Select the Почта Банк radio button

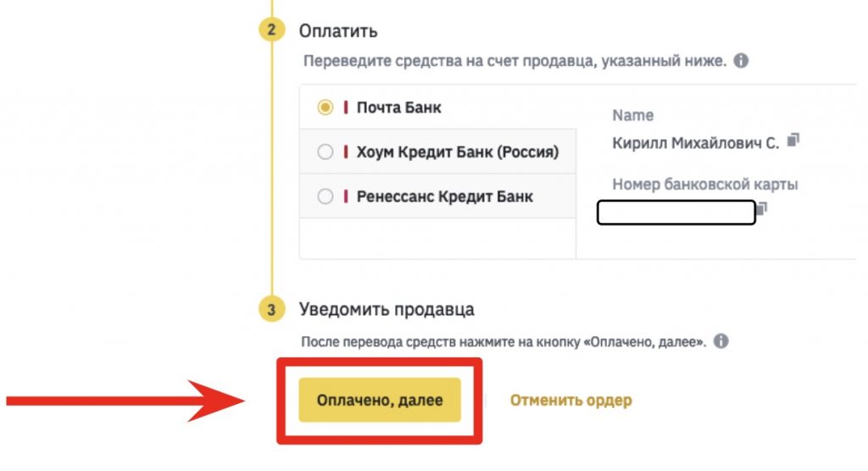tap(325, 108)
